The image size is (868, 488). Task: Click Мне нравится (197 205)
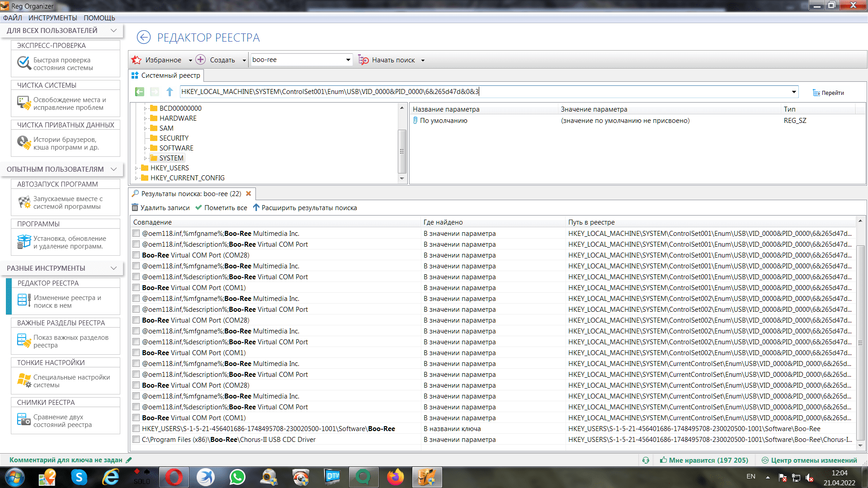tap(704, 460)
